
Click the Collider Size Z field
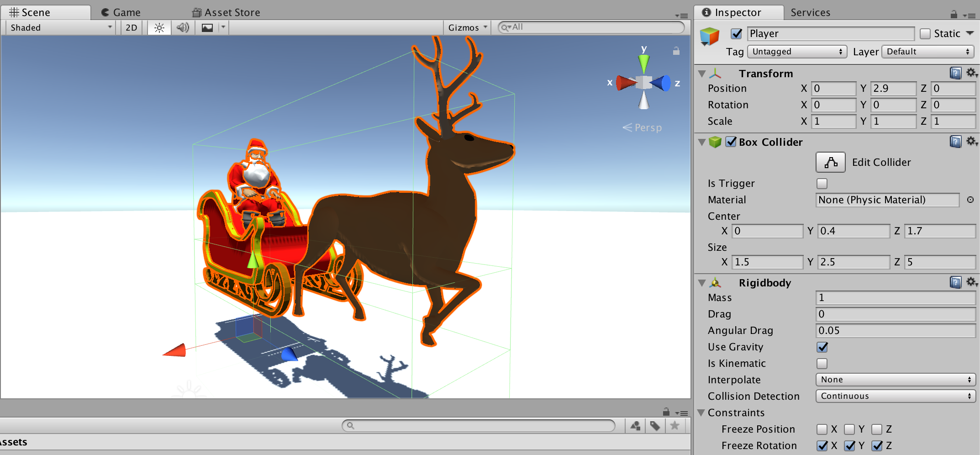(940, 262)
